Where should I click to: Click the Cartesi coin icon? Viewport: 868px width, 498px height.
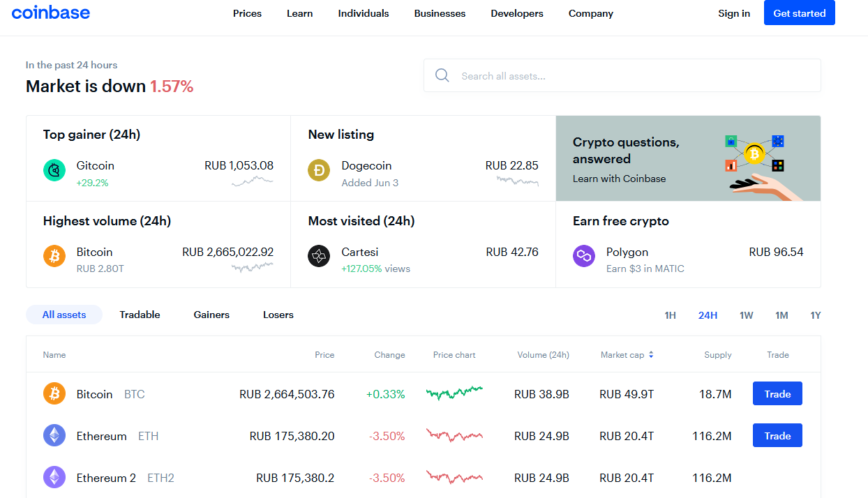tap(319, 256)
